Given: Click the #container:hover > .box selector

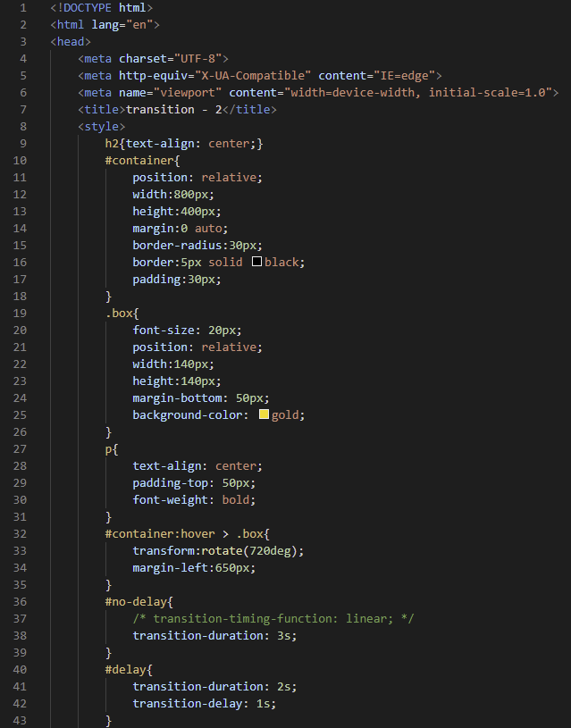Looking at the screenshot, I should click(x=184, y=534).
